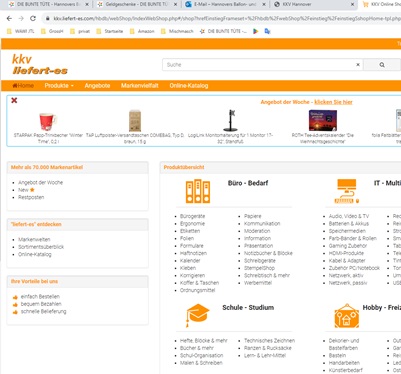This screenshot has width=401, height=374.
Task: Open the WAWI JTL bookmark folder
Action: point(21,31)
